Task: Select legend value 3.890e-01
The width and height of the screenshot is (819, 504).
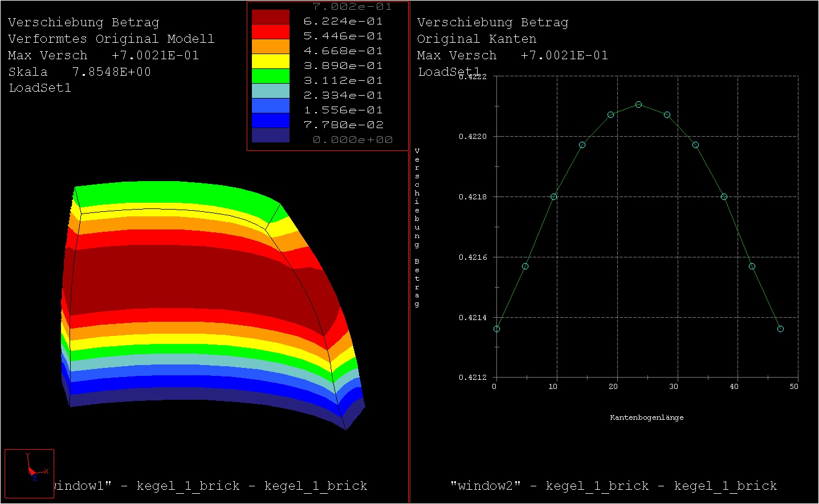Action: pyautogui.click(x=343, y=65)
